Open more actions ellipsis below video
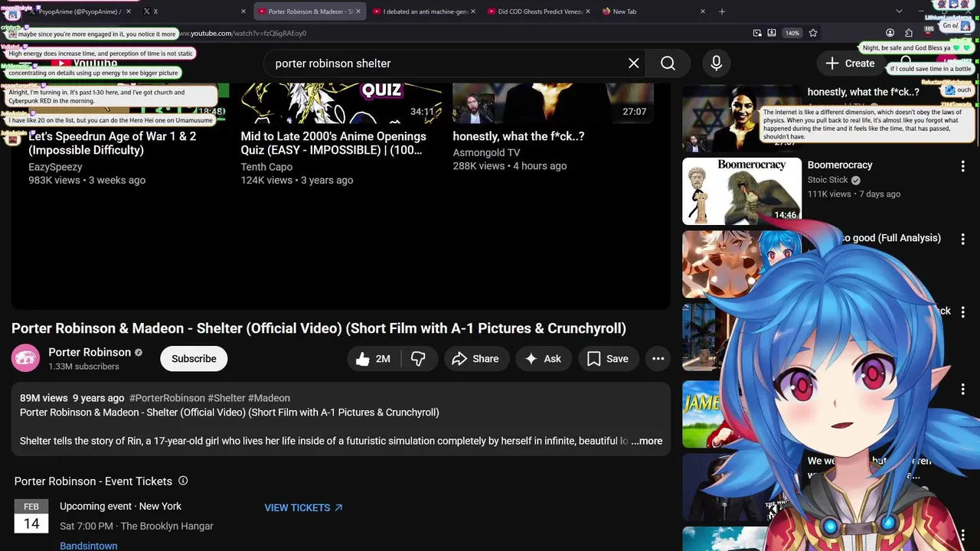Viewport: 980px width, 551px height. [658, 358]
